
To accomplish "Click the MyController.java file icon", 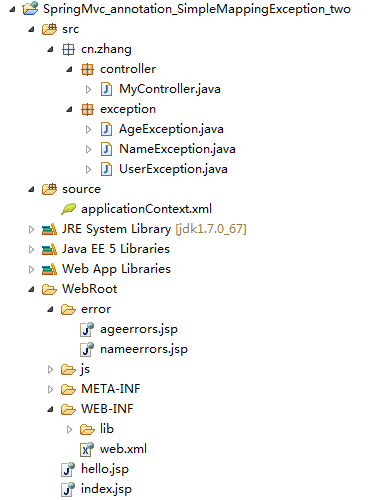I will coord(106,89).
